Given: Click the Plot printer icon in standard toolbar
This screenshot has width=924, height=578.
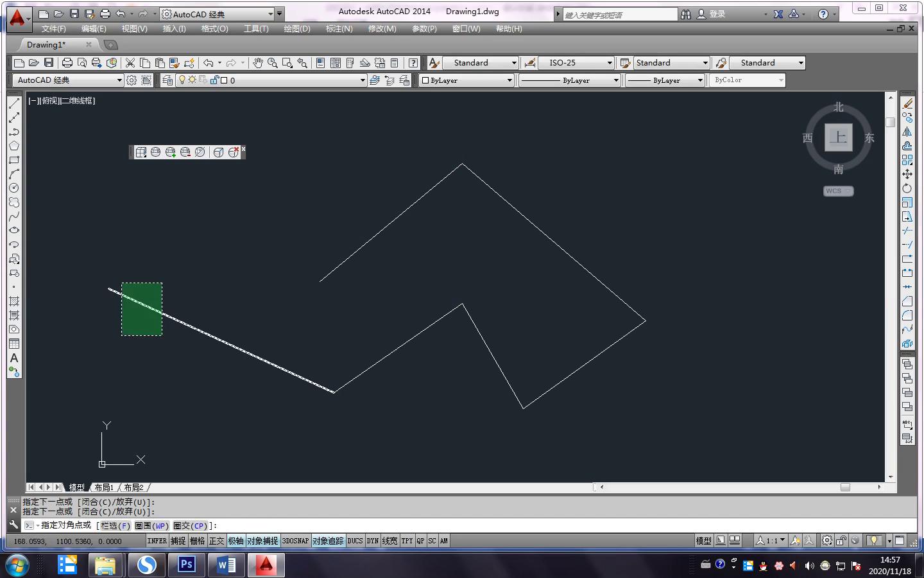Looking at the screenshot, I should pos(67,63).
